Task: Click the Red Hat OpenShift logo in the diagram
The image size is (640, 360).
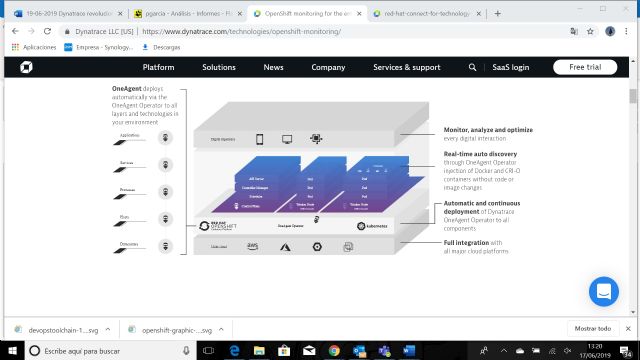Action: (x=218, y=226)
